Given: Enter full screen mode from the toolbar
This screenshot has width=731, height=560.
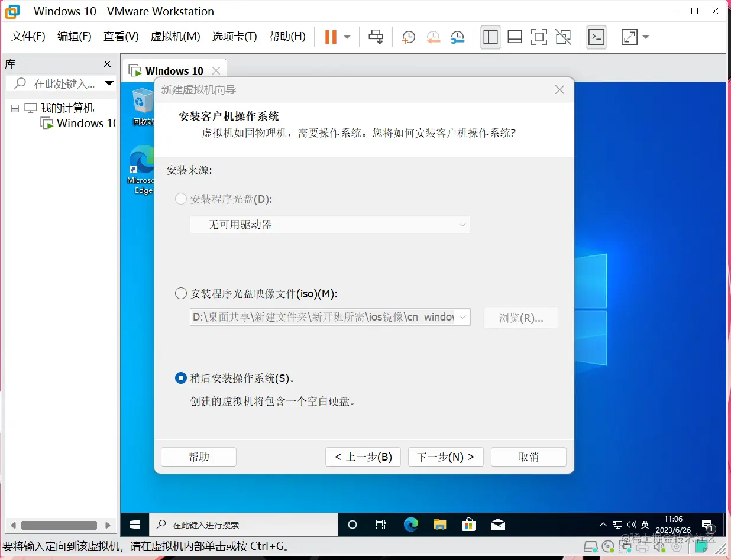Looking at the screenshot, I should pyautogui.click(x=539, y=37).
